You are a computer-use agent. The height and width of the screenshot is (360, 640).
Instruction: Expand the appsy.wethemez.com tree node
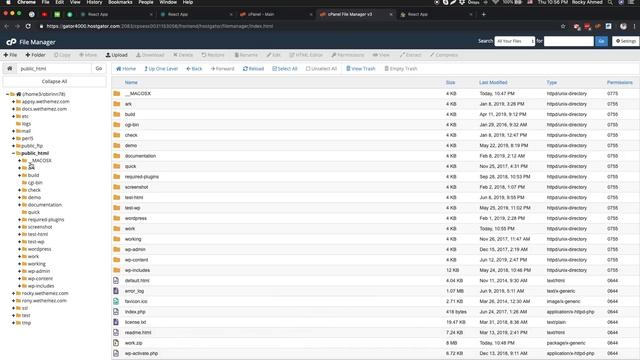pyautogui.click(x=13, y=102)
